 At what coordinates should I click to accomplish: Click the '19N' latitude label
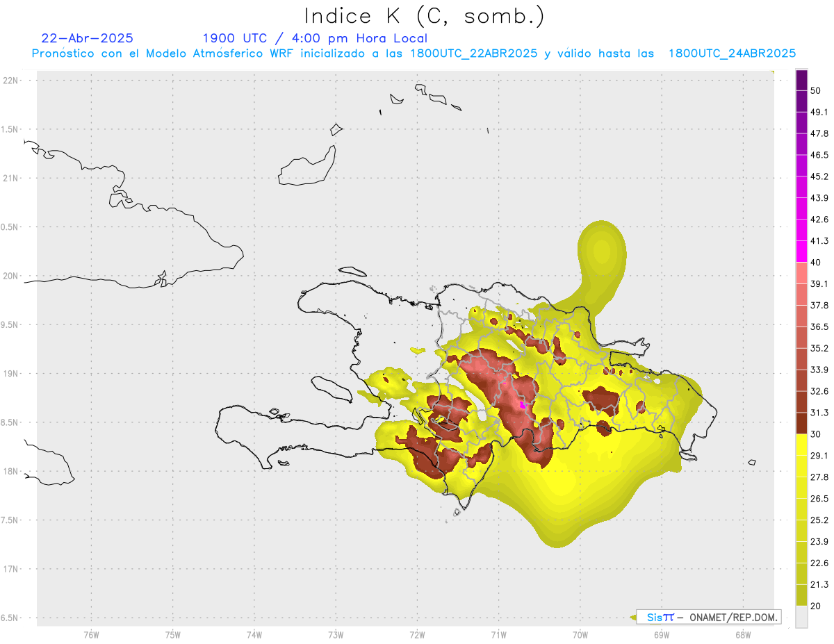[11, 373]
